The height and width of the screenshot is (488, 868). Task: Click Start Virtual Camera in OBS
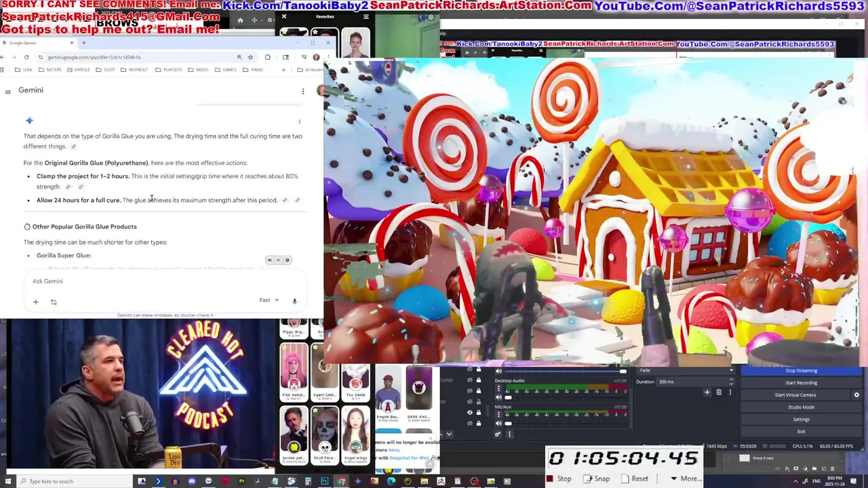795,395
